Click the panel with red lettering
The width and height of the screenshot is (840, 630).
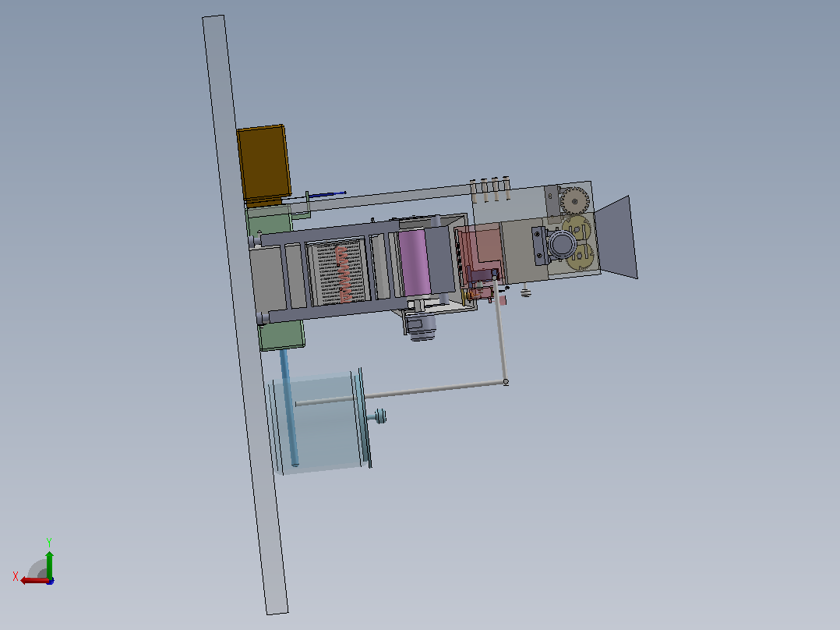341,272
